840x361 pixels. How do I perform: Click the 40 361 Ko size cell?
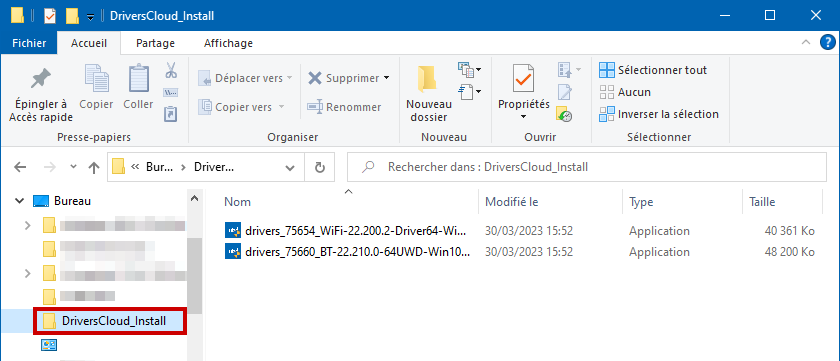point(790,231)
